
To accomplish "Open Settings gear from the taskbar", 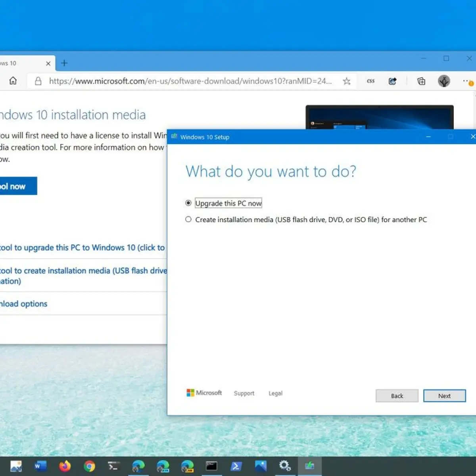I will (285, 466).
